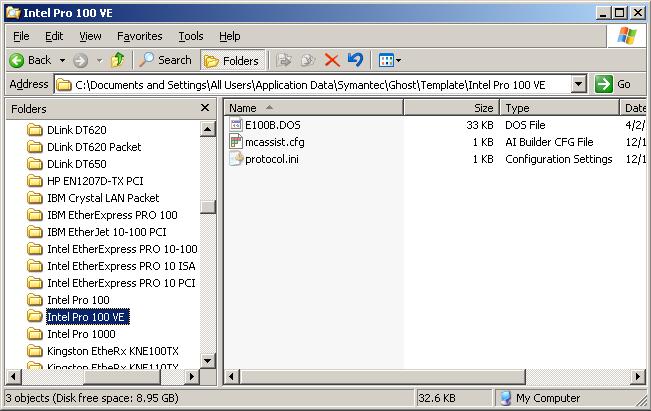Click the protocol.ini file name
The width and height of the screenshot is (651, 411).
(272, 159)
